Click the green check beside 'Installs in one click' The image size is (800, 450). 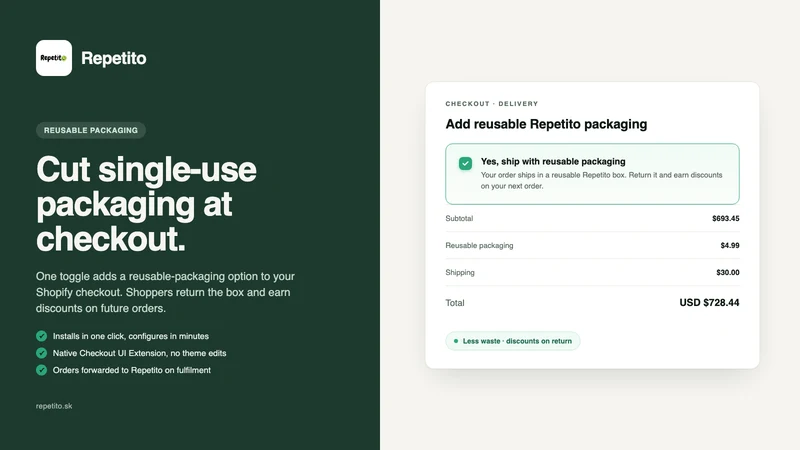[41, 336]
